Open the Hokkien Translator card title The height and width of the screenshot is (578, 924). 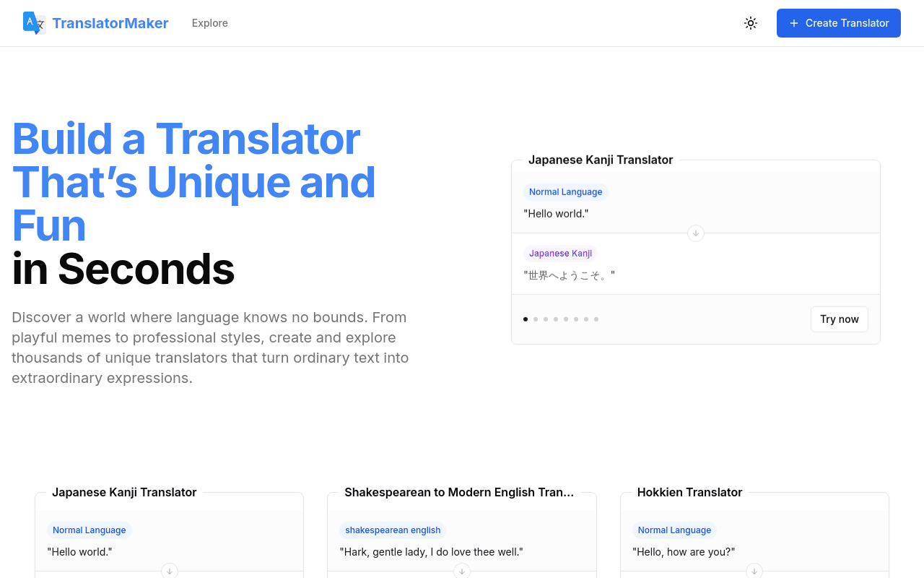tap(690, 492)
